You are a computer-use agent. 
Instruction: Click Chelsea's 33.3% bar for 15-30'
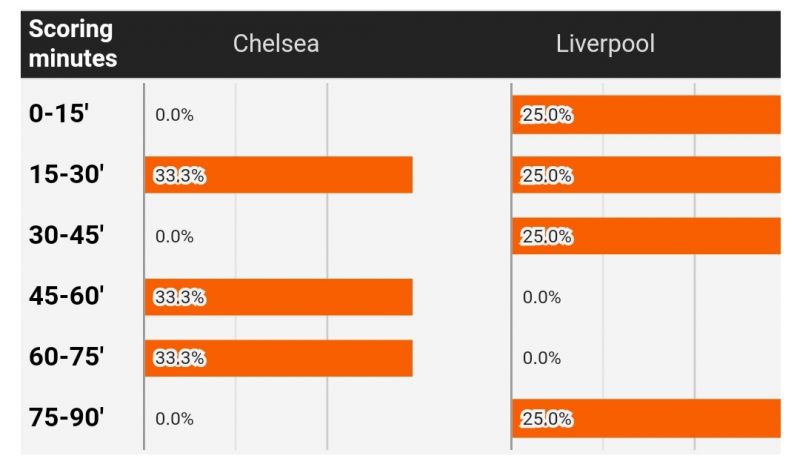tap(279, 175)
